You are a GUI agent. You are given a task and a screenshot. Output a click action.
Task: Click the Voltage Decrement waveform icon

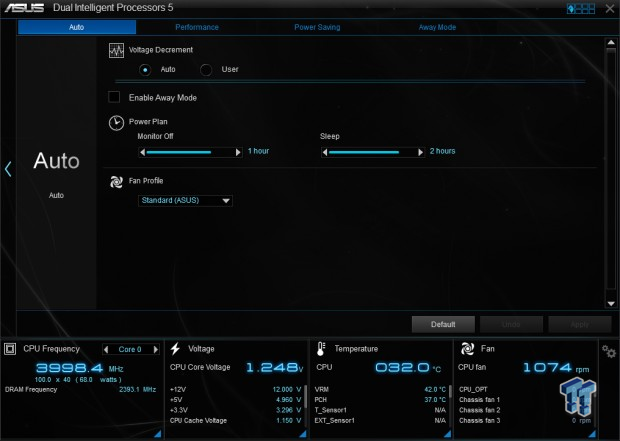click(116, 51)
